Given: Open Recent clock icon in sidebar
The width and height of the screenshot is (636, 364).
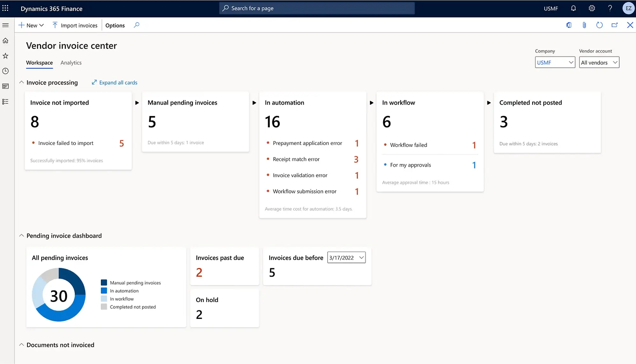Looking at the screenshot, I should pos(5,71).
